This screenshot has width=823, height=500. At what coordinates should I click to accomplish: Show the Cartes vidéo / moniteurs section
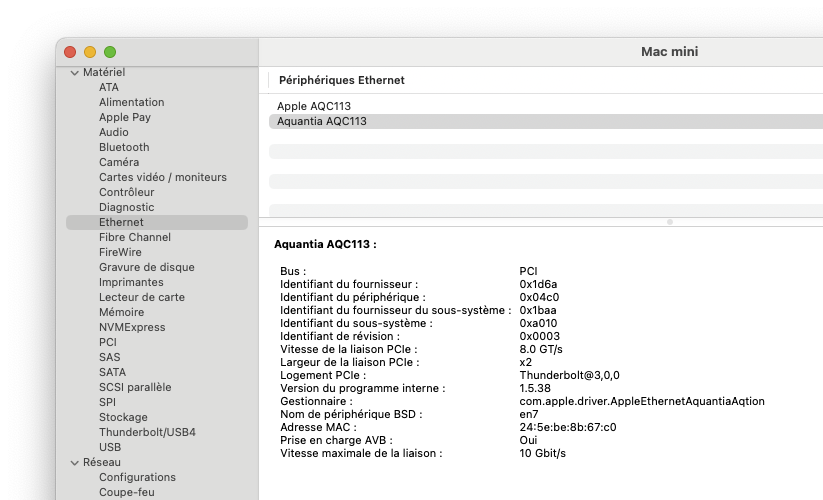tap(162, 177)
